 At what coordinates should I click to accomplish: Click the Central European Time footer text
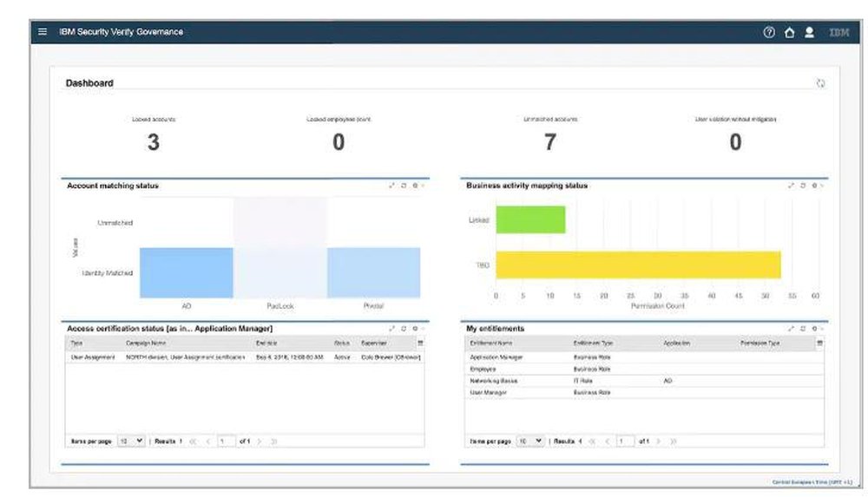(812, 482)
